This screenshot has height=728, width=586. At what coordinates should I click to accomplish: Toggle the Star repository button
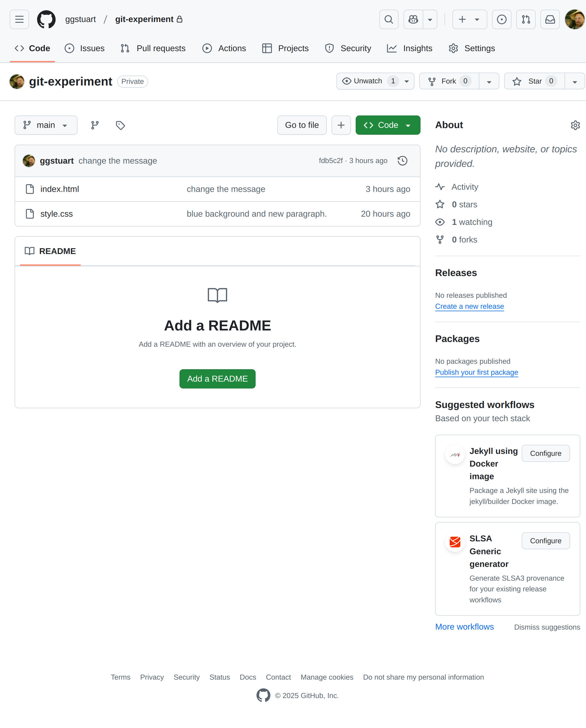pyautogui.click(x=534, y=81)
